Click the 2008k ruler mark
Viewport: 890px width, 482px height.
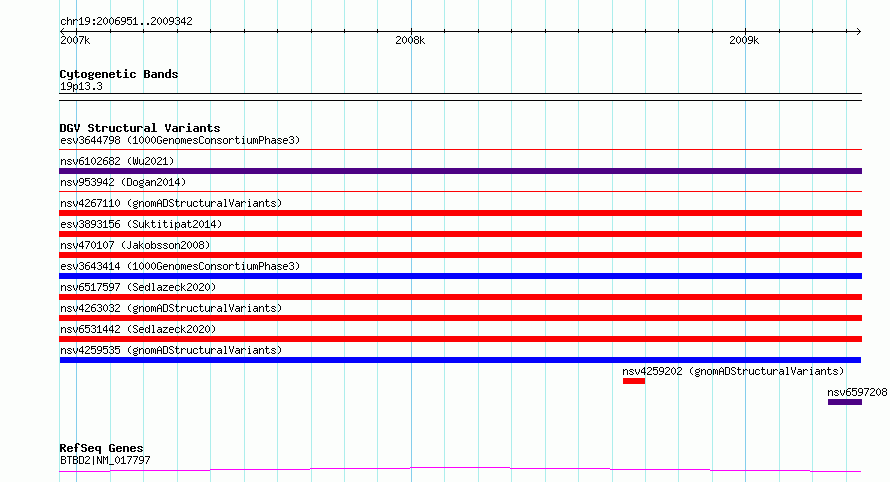pos(410,40)
